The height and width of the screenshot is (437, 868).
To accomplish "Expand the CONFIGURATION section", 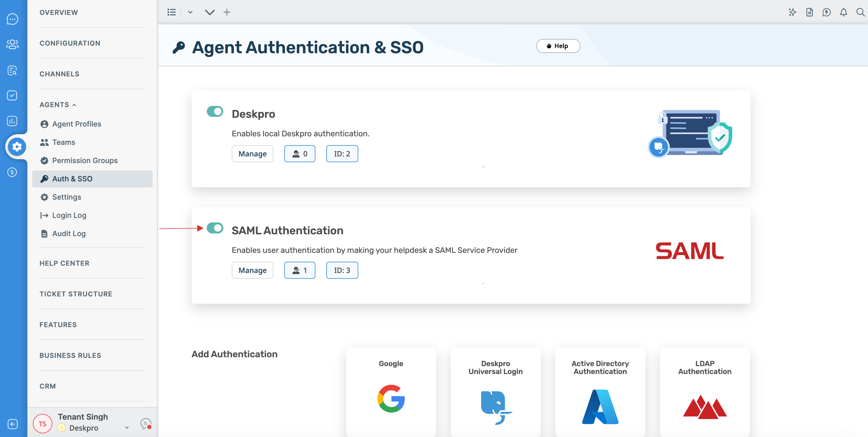I will click(x=70, y=43).
